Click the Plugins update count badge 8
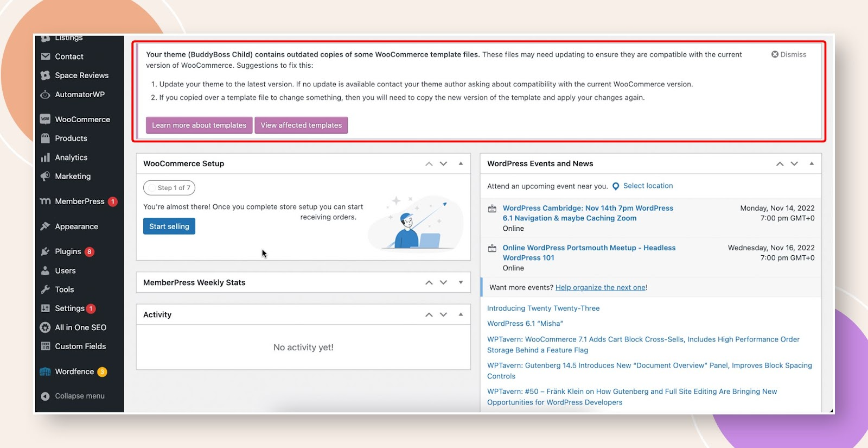The width and height of the screenshot is (868, 448). 90,251
